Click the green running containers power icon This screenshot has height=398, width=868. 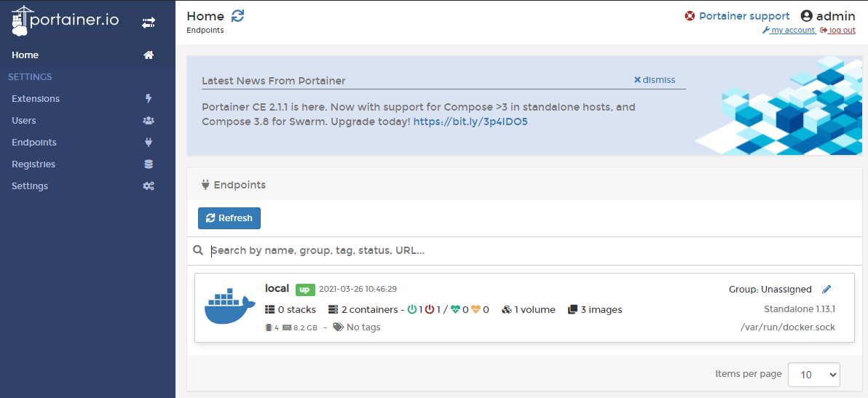tap(412, 309)
